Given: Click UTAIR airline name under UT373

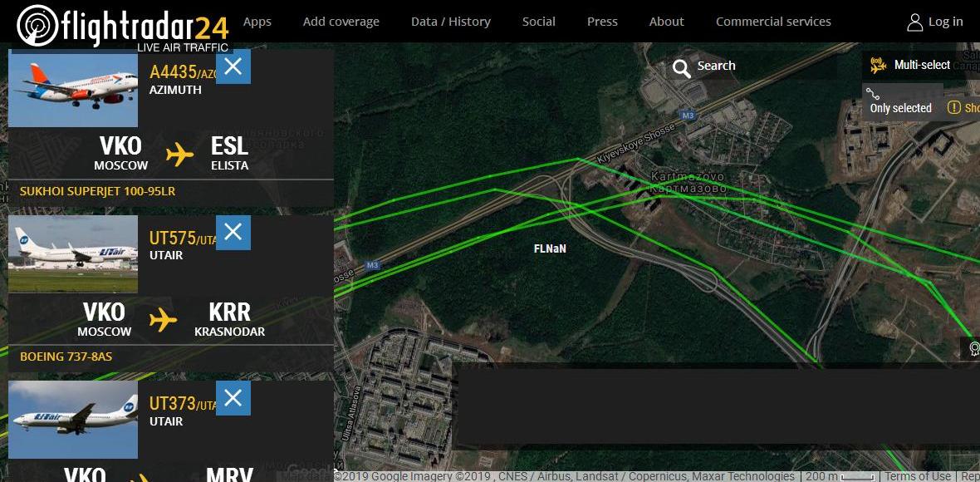Looking at the screenshot, I should pyautogui.click(x=165, y=421).
